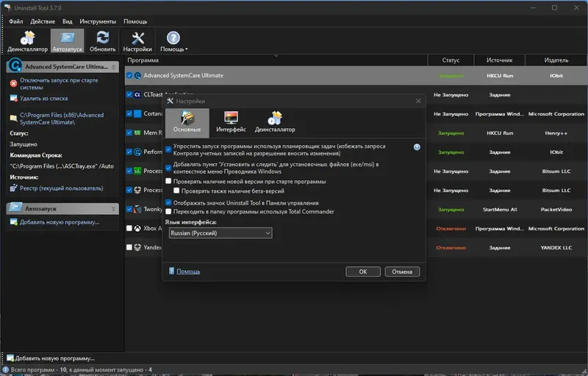Click the registry icon beside Реестр link
This screenshot has height=376, width=588.
point(13,188)
